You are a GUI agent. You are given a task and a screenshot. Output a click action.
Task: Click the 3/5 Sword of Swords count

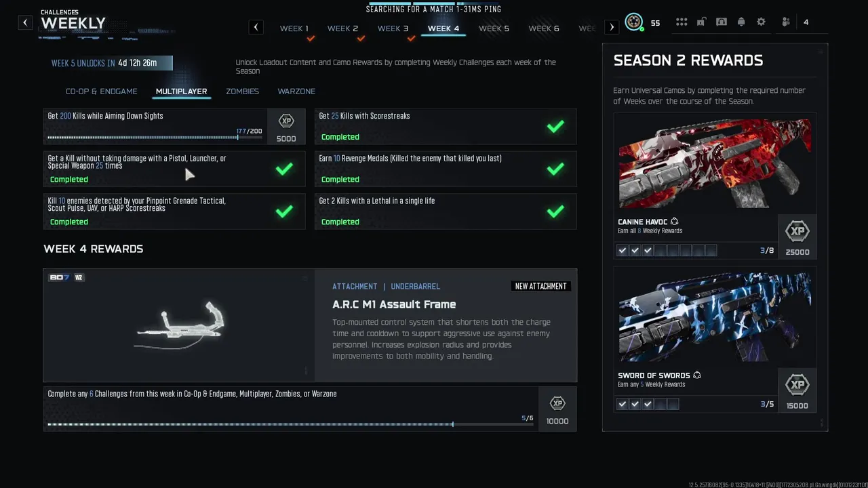click(767, 405)
